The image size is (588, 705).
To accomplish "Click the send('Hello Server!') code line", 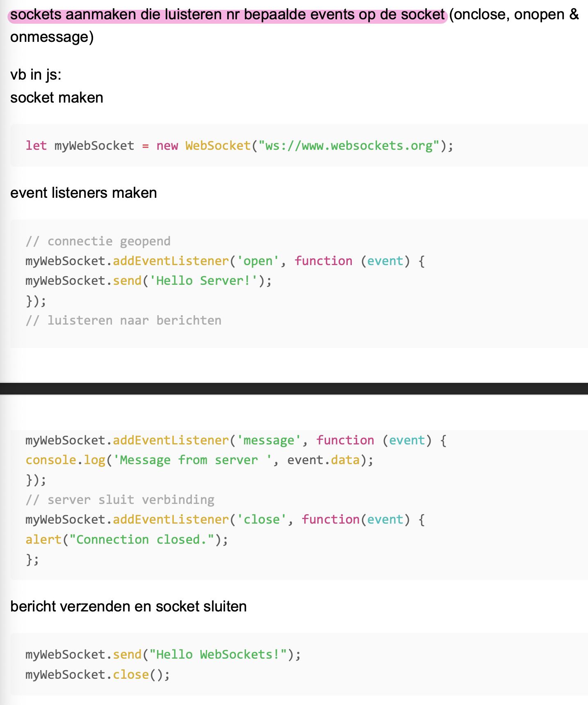I will pos(148,281).
